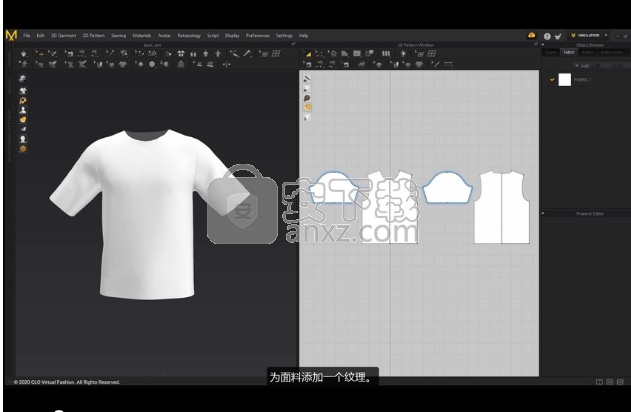
Task: Click the four-arrow icon ending the 3D toolbar's bottom row
Action: pos(227,64)
